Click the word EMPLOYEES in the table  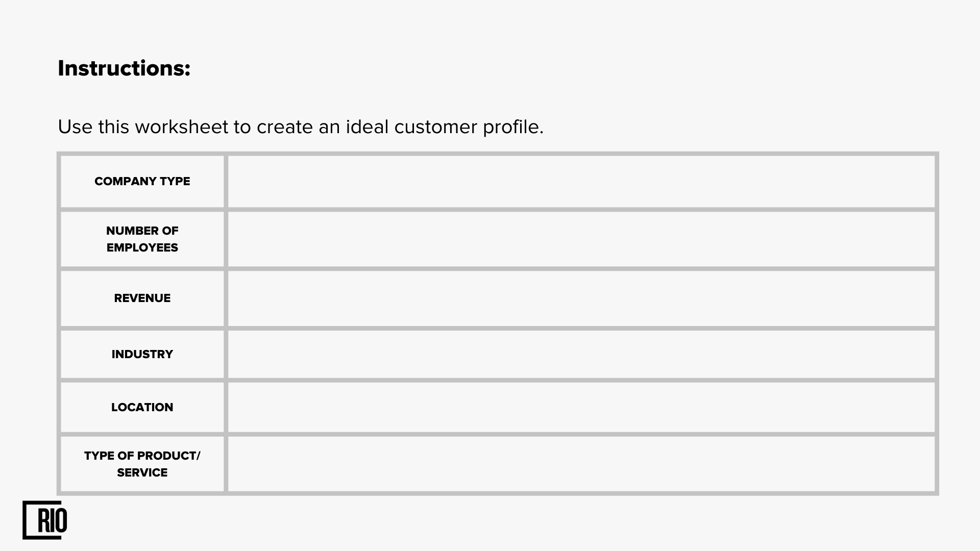coord(142,248)
